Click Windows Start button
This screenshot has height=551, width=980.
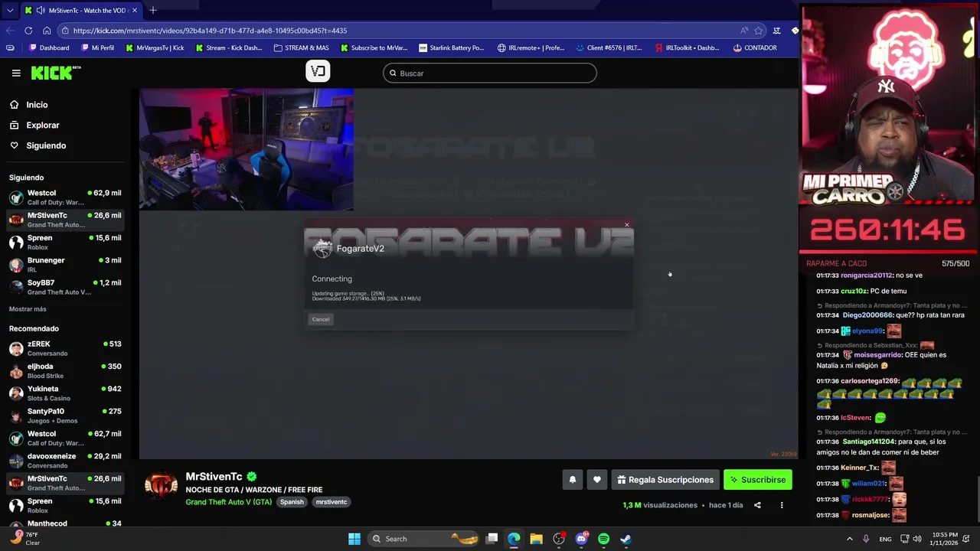[354, 539]
